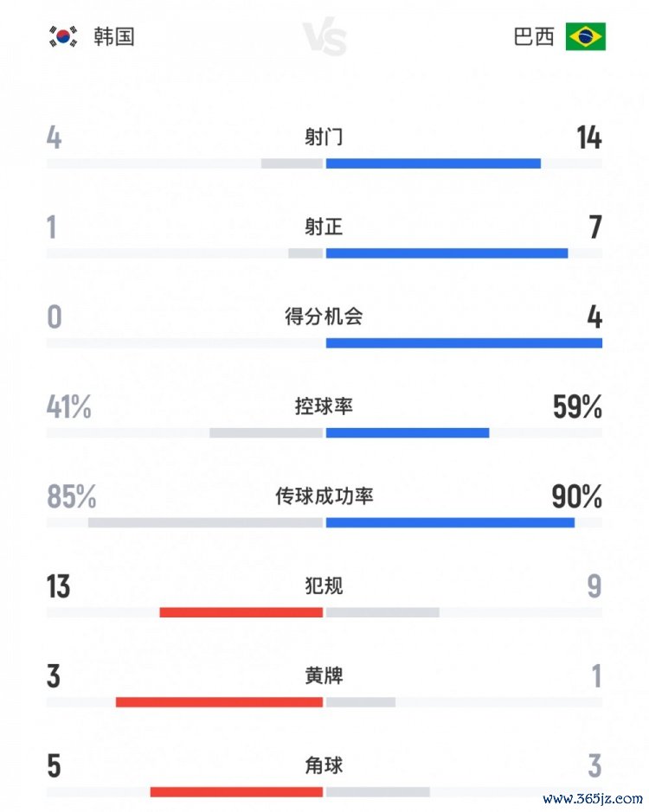Click the 射正 stat label
The image size is (649, 812).
pyautogui.click(x=324, y=227)
